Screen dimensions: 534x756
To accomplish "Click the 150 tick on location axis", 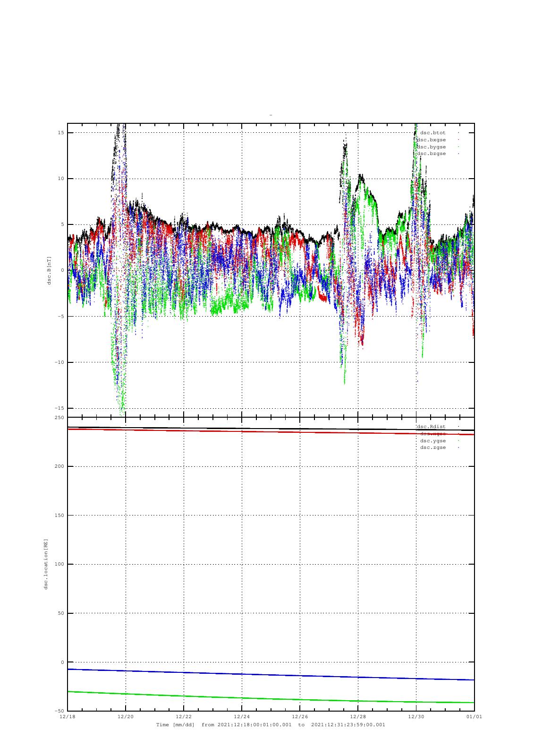I will click(59, 515).
